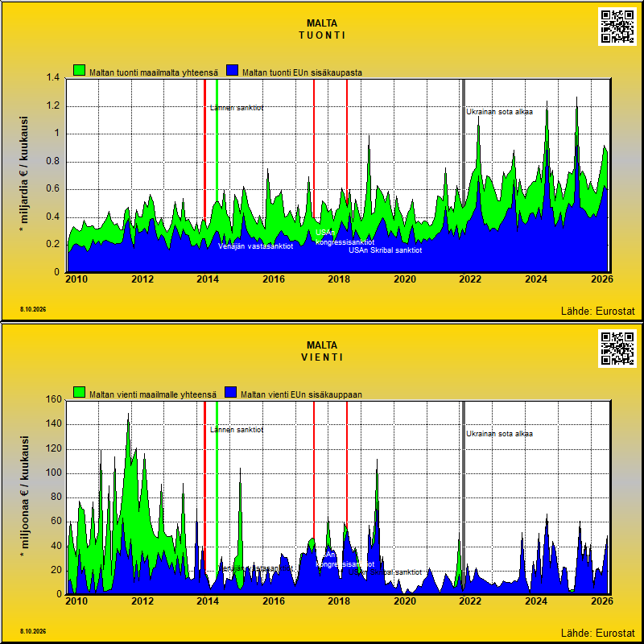Click the date 8.10.2026 in the TUONTI chart
644x644 pixels.
33,309
